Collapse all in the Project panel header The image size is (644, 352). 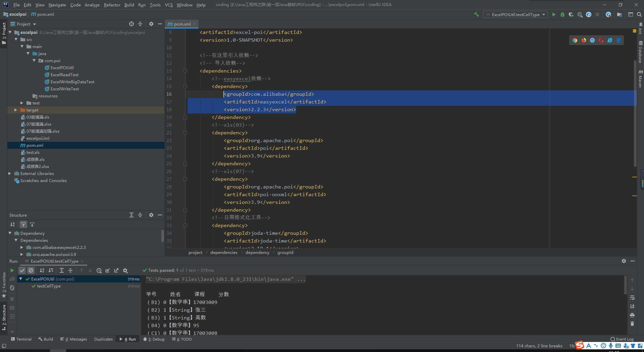[140, 24]
